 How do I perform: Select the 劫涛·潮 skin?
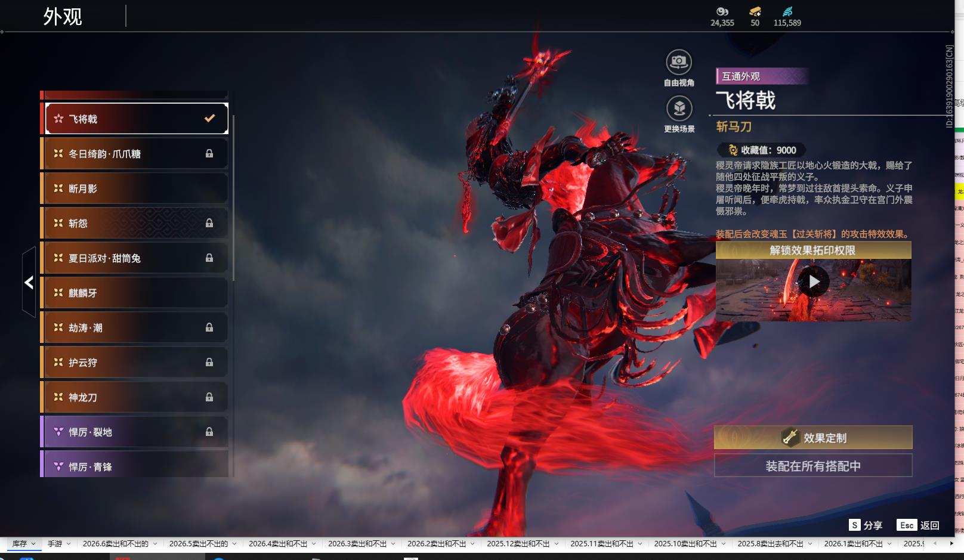click(134, 327)
